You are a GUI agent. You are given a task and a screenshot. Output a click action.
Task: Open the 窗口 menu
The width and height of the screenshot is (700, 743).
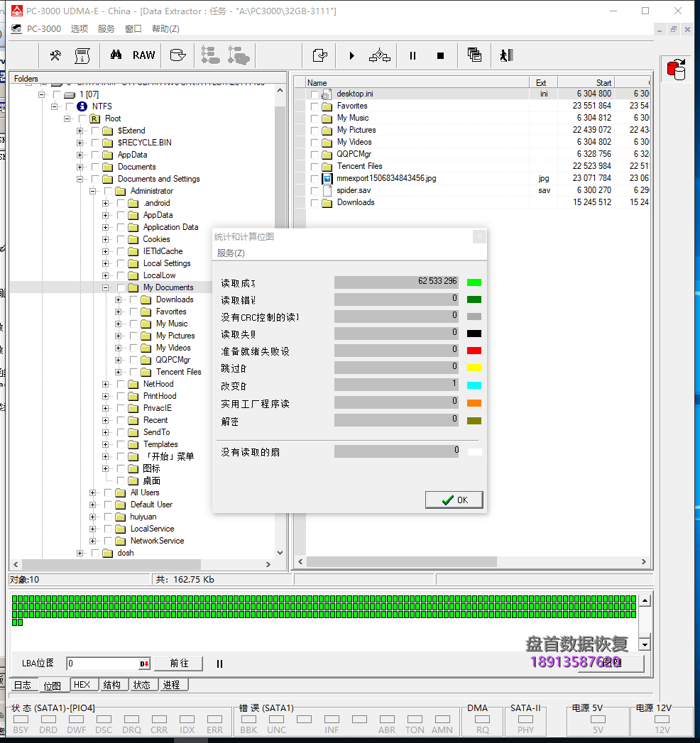pyautogui.click(x=133, y=29)
